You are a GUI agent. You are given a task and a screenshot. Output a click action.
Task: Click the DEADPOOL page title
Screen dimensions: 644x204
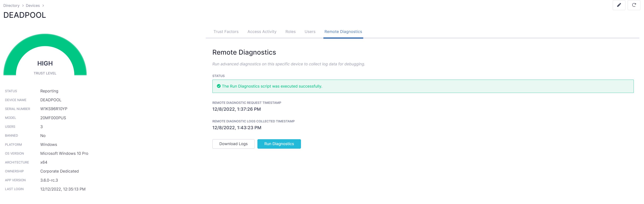pyautogui.click(x=24, y=15)
